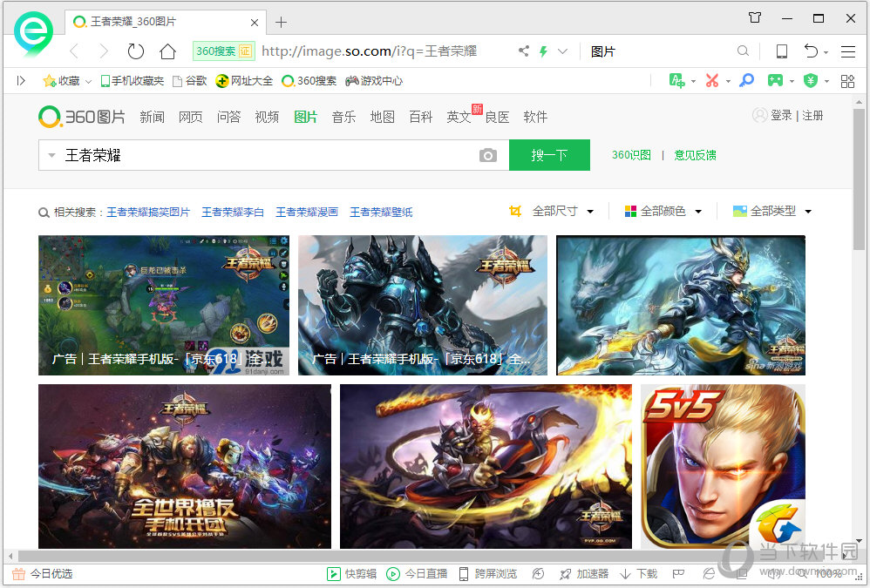Image resolution: width=870 pixels, height=588 pixels.
Task: Activate the camera search icon in search box
Action: 488,154
